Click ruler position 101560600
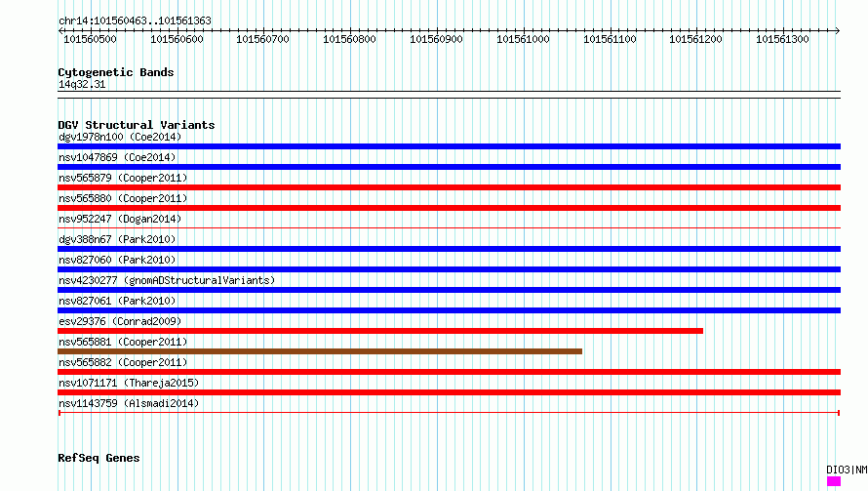Screen dimensions: 868x491 point(177,39)
